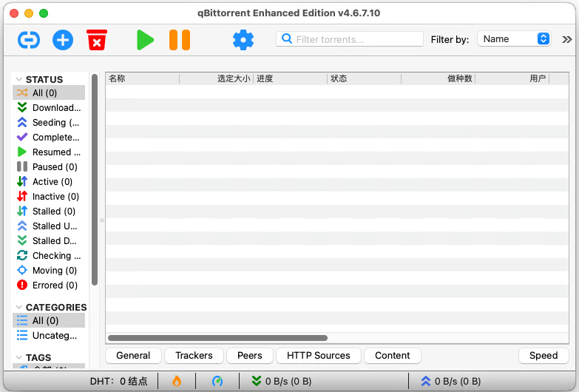Screen dimensions: 579x392
Task: Select the Resumed status filter
Action: click(x=49, y=152)
